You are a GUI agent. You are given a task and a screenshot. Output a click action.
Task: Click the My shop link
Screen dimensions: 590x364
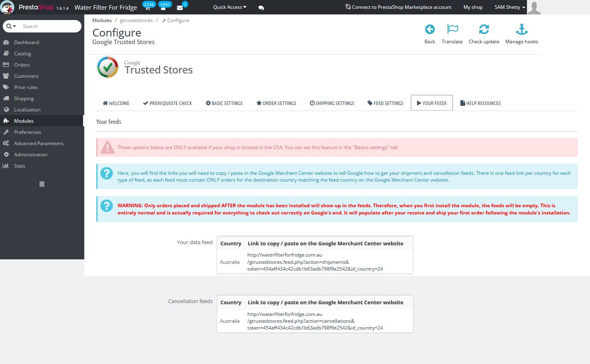coord(473,7)
